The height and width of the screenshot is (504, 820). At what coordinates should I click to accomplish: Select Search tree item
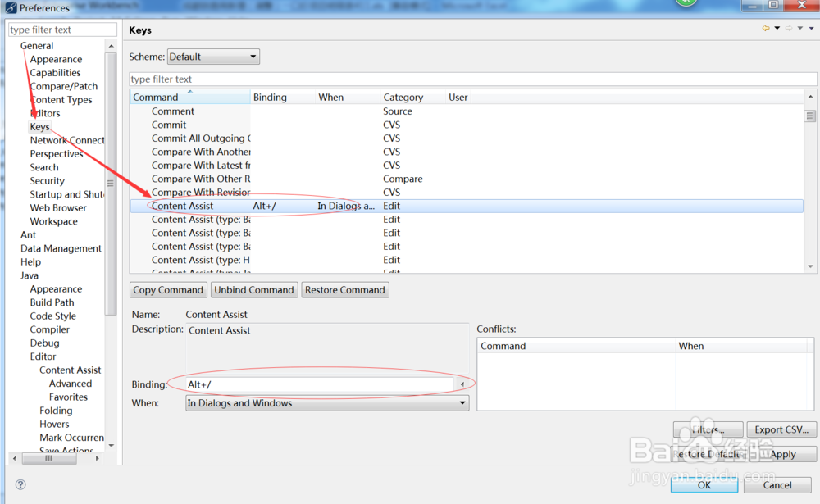[x=44, y=167]
